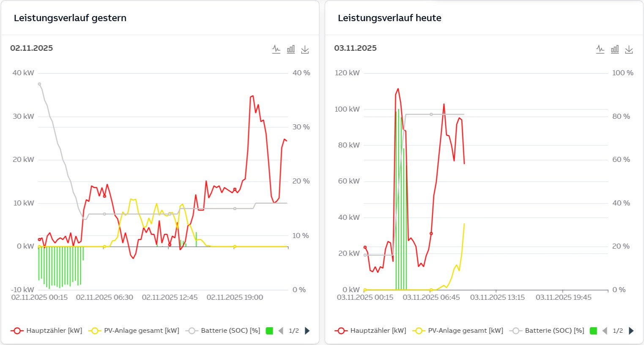Switch yesterday's chart to bar view

291,49
